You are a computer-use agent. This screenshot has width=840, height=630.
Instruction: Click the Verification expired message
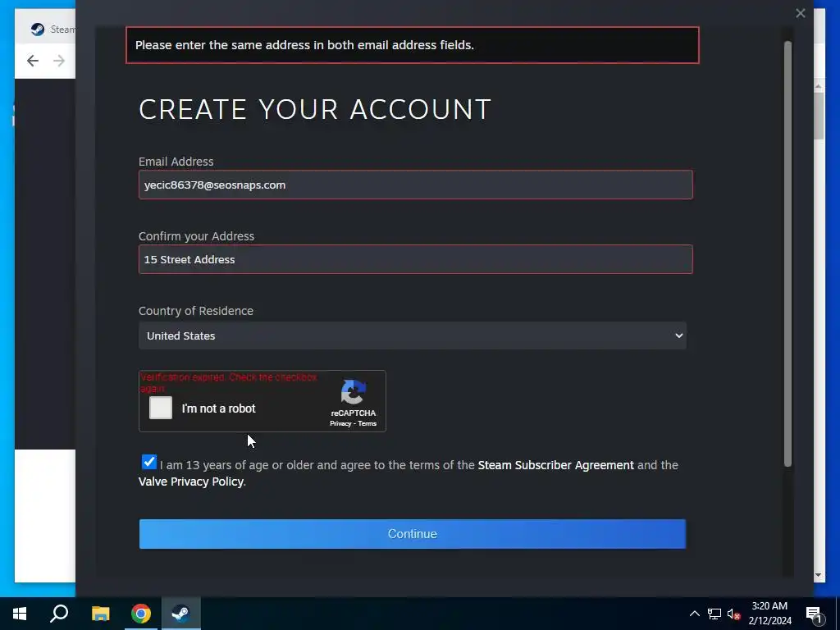pyautogui.click(x=229, y=382)
